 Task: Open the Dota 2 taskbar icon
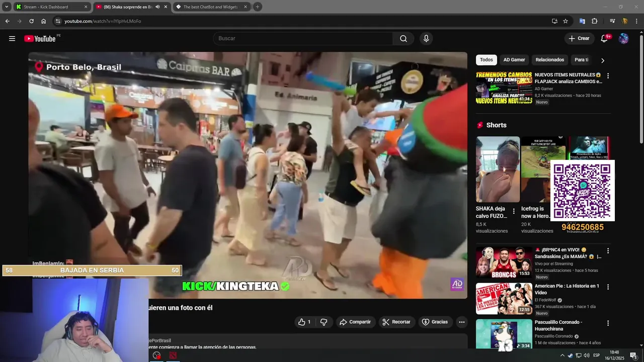click(173, 355)
